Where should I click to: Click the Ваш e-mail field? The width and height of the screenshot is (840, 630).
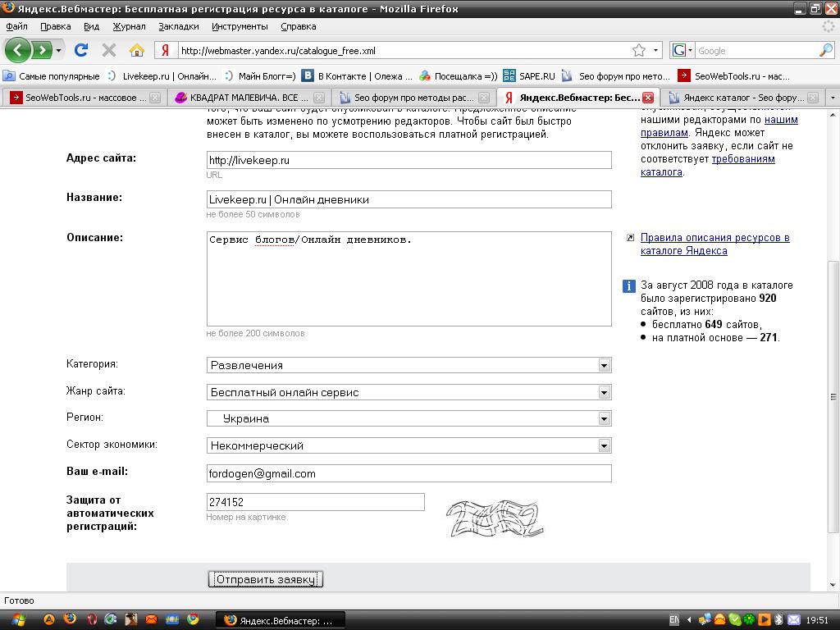tap(409, 473)
